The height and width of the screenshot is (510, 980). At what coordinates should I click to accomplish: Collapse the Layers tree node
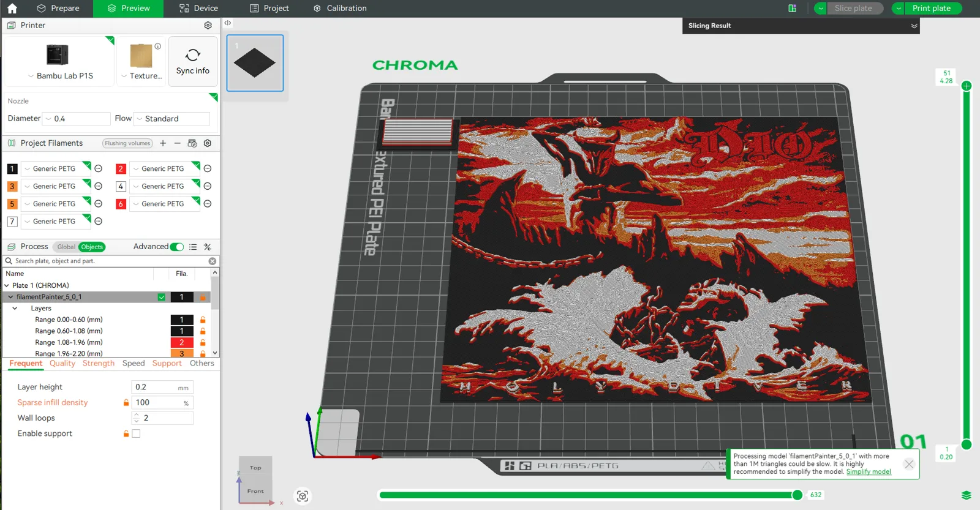pyautogui.click(x=15, y=309)
